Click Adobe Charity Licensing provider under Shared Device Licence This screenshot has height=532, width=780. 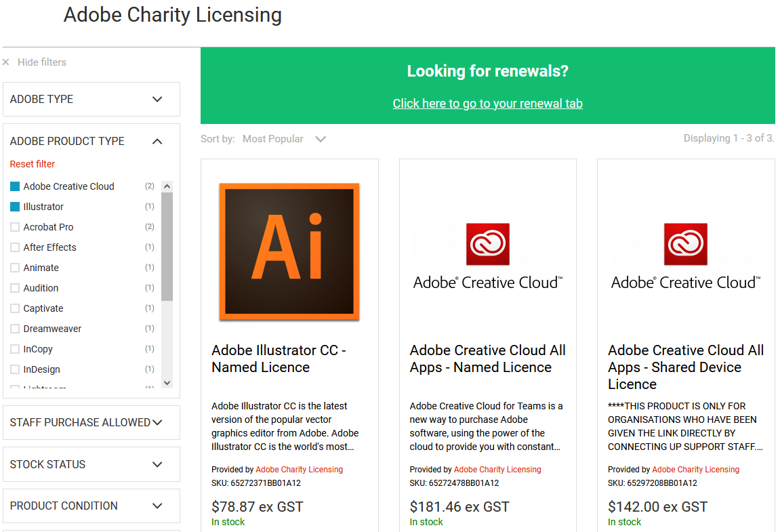[695, 469]
